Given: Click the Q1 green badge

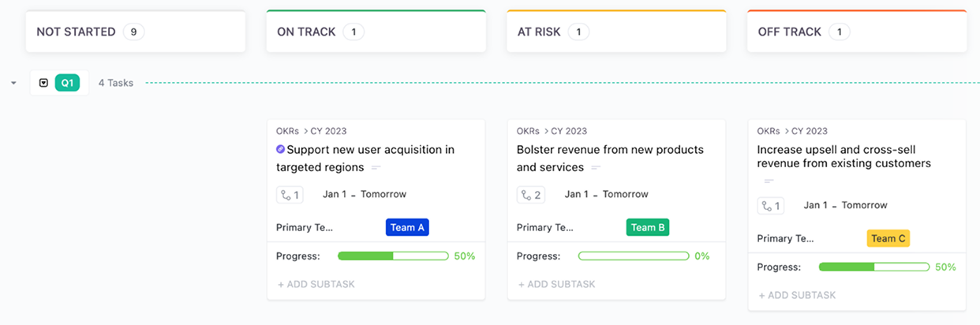Looking at the screenshot, I should point(67,83).
